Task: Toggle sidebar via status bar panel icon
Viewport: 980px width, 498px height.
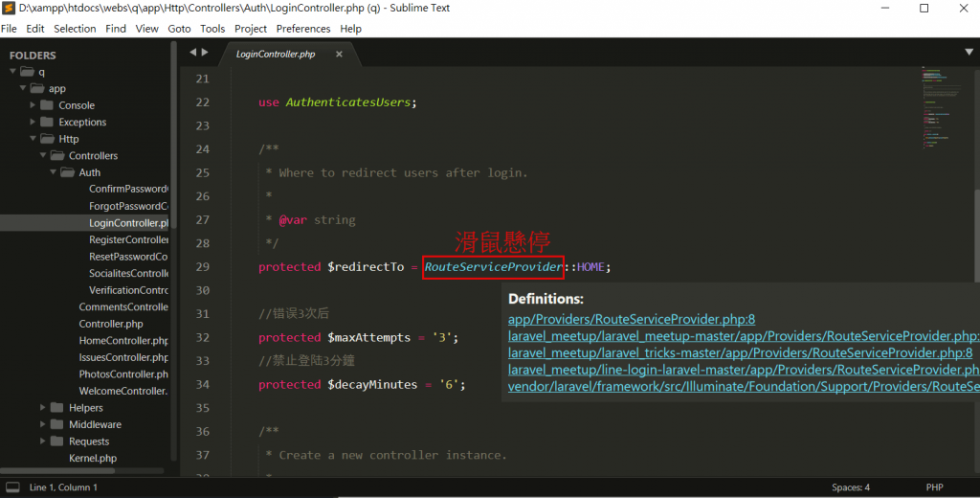Action: [x=12, y=487]
